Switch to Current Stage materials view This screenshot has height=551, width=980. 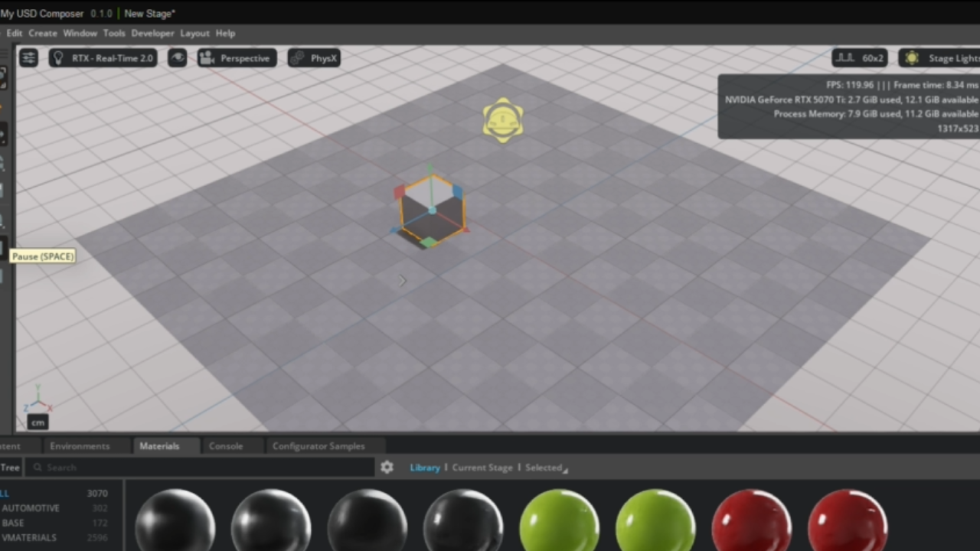point(482,468)
